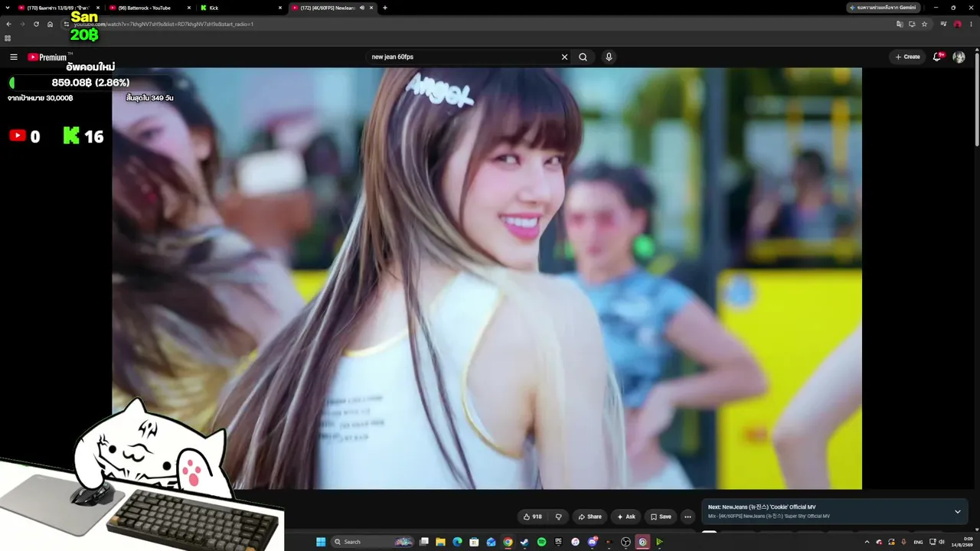This screenshot has width=980, height=551.
Task: Click the video player to pause
Action: tap(487, 278)
